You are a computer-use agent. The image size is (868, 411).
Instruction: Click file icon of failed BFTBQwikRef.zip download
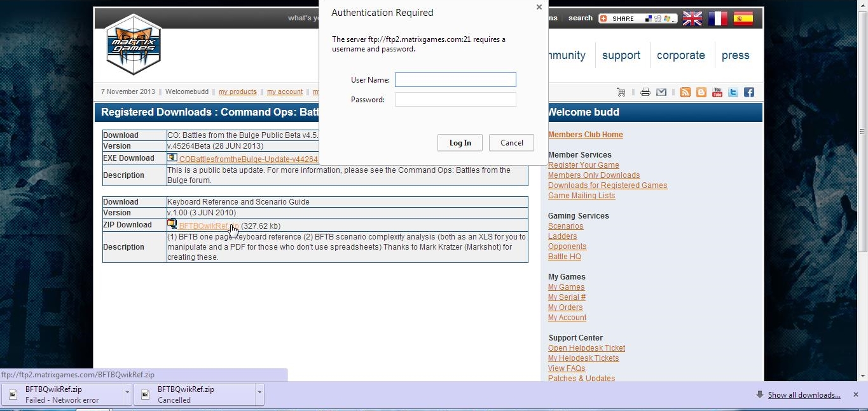13,394
